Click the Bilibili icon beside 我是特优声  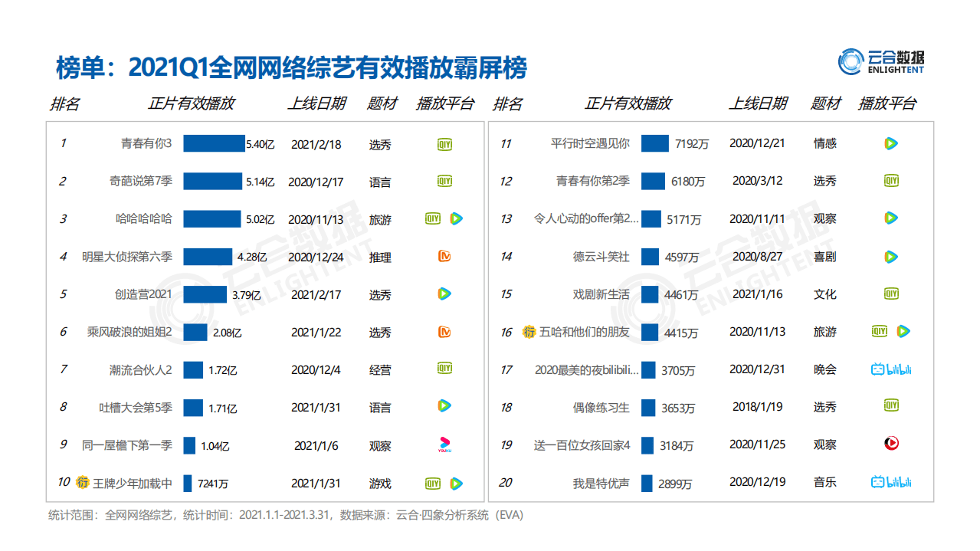[x=891, y=483]
